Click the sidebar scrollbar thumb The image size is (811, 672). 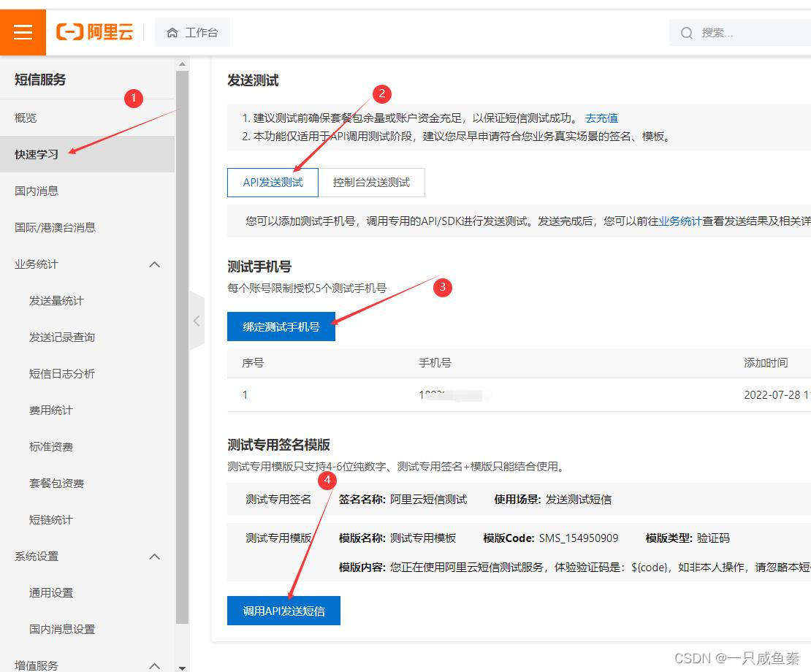click(x=182, y=348)
